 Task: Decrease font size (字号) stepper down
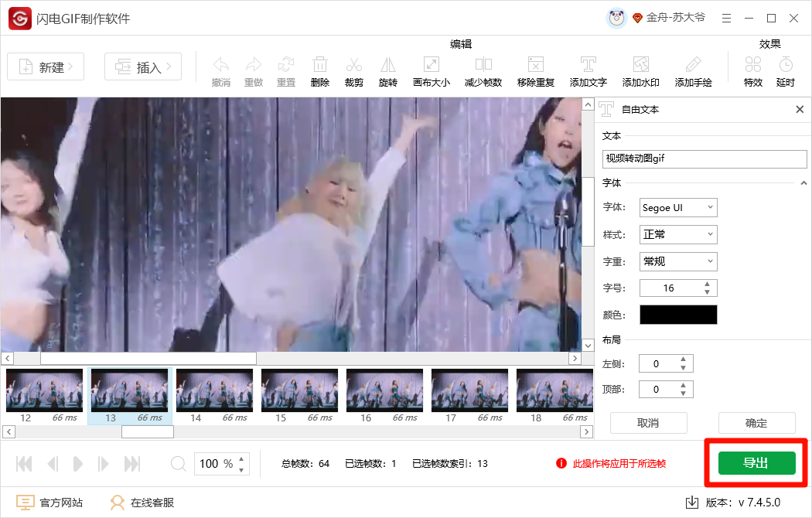click(x=707, y=292)
